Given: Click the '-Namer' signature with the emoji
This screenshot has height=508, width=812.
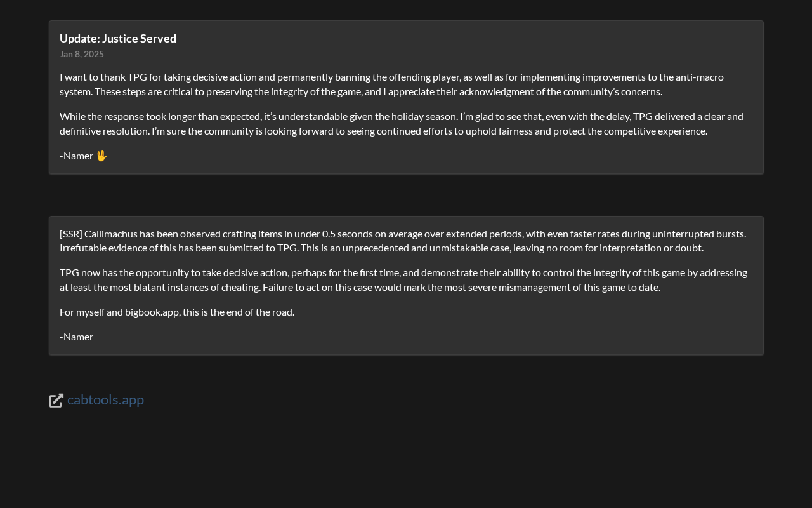Looking at the screenshot, I should point(77,156).
